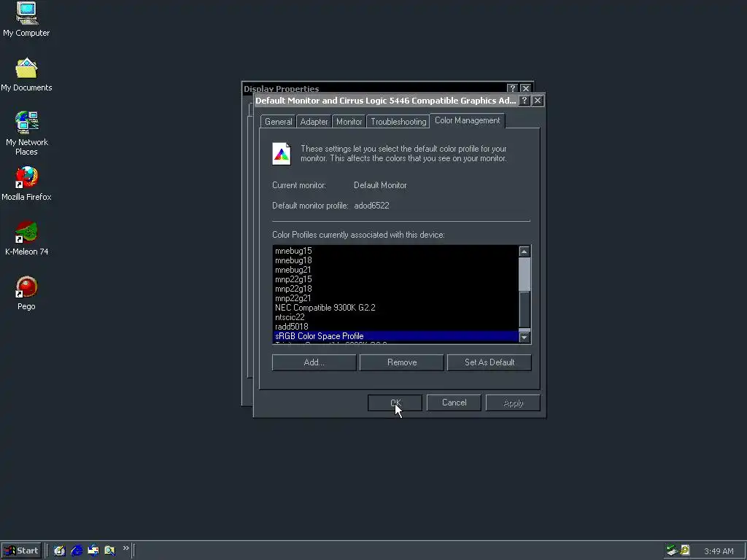Select the mnebug21 profile

pyautogui.click(x=395, y=270)
